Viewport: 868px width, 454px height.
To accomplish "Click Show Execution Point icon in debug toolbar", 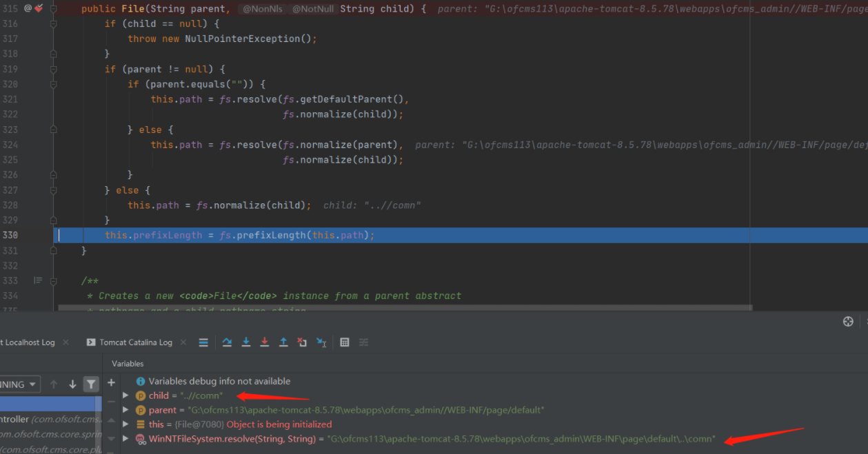I will click(203, 342).
